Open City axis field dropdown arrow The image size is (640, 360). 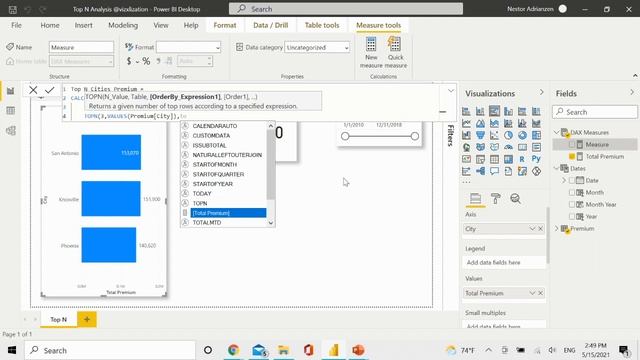tap(532, 229)
